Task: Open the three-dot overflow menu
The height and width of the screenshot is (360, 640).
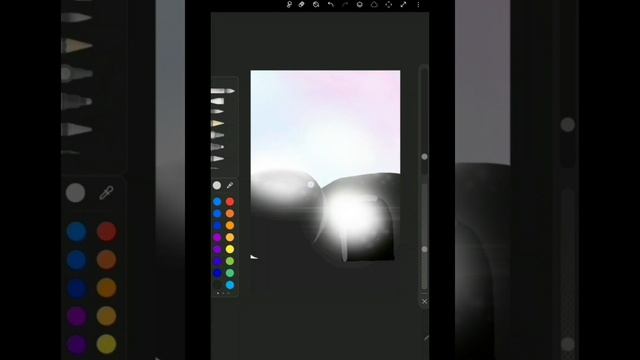Action: click(x=418, y=4)
